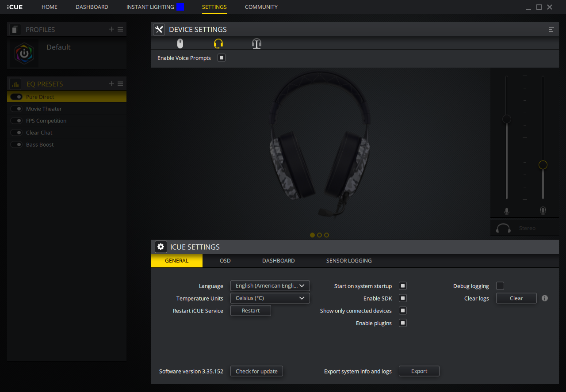Click the iCUE logo

click(15, 7)
